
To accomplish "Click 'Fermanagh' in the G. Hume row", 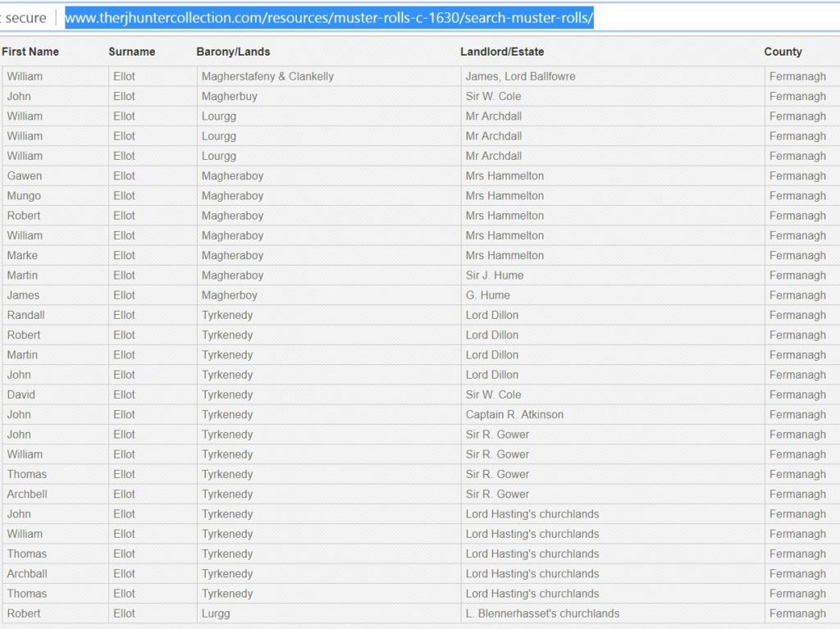I will (x=797, y=295).
